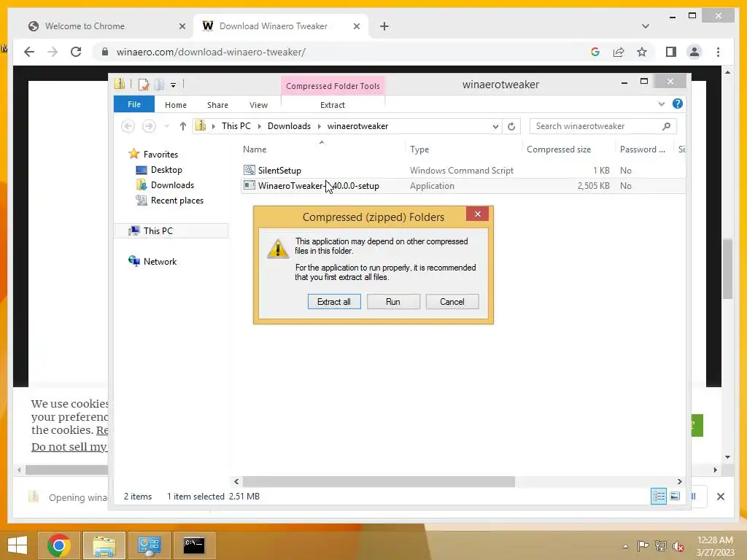Open Chrome profile icon

pos(694,52)
